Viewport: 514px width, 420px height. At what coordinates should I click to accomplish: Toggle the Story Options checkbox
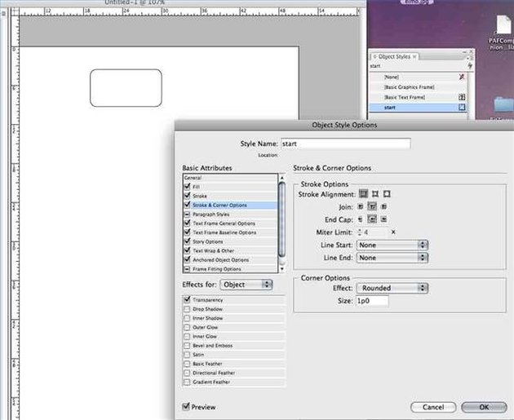click(187, 241)
